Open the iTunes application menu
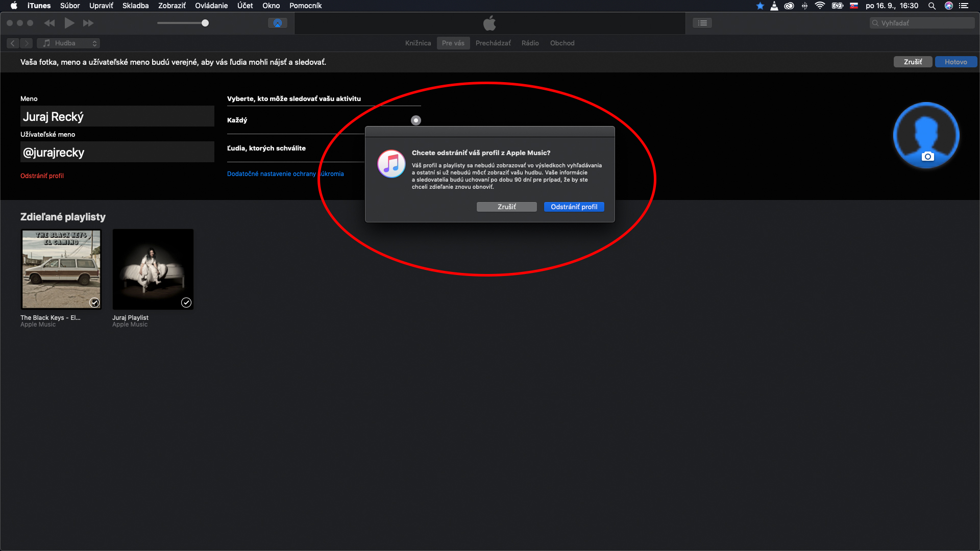 click(39, 6)
